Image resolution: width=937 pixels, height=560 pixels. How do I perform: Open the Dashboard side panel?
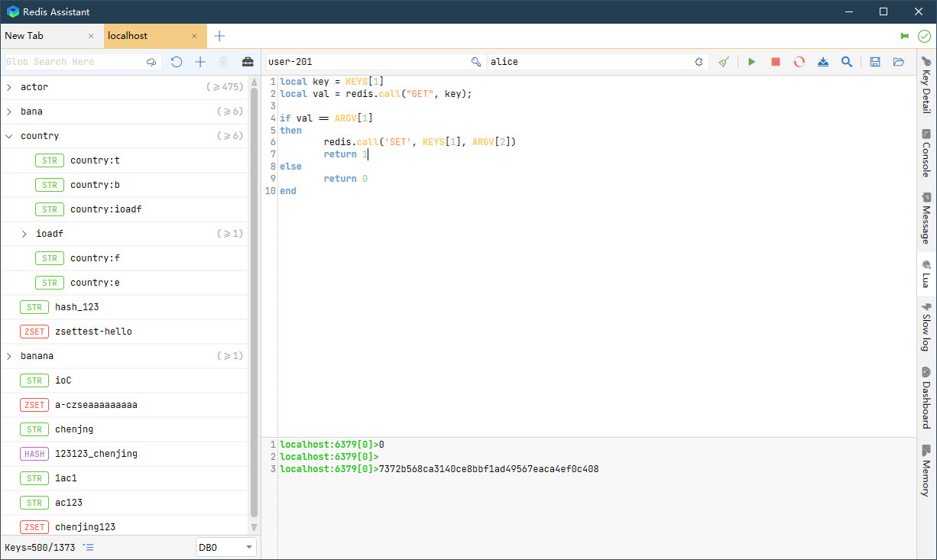click(926, 398)
